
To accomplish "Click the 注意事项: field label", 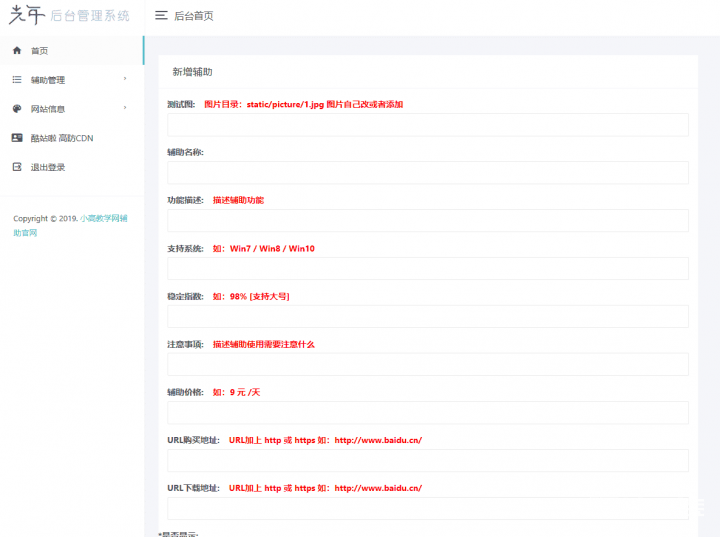I will [x=186, y=345].
